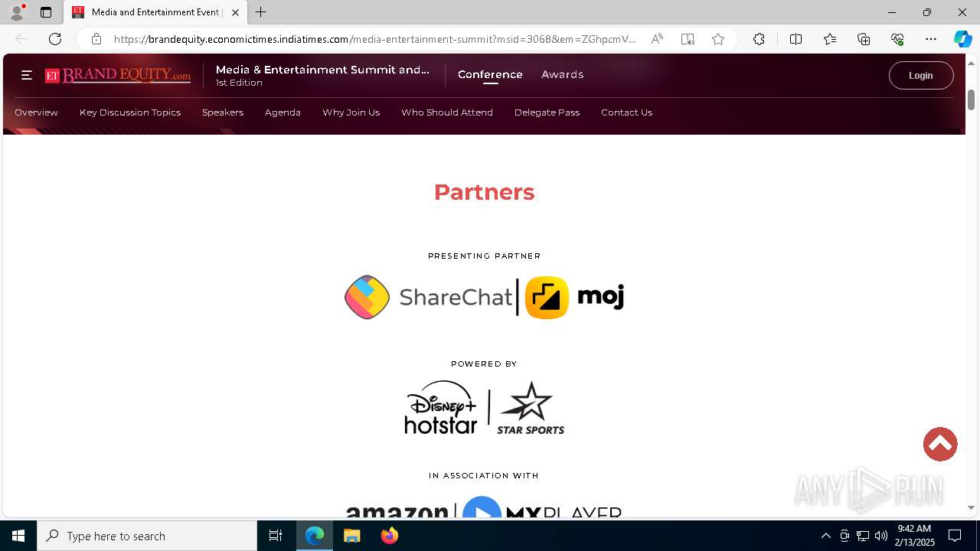Open a new tab with plus button

261,12
